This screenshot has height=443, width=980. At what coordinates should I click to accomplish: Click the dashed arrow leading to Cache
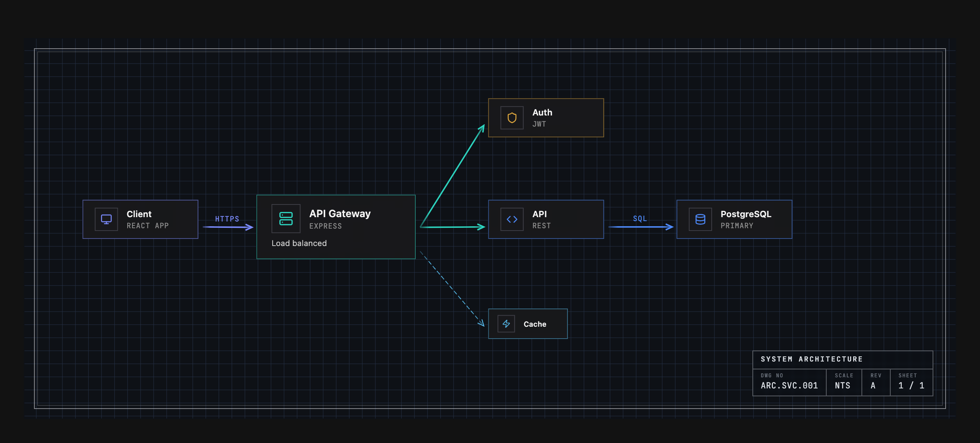coord(452,289)
